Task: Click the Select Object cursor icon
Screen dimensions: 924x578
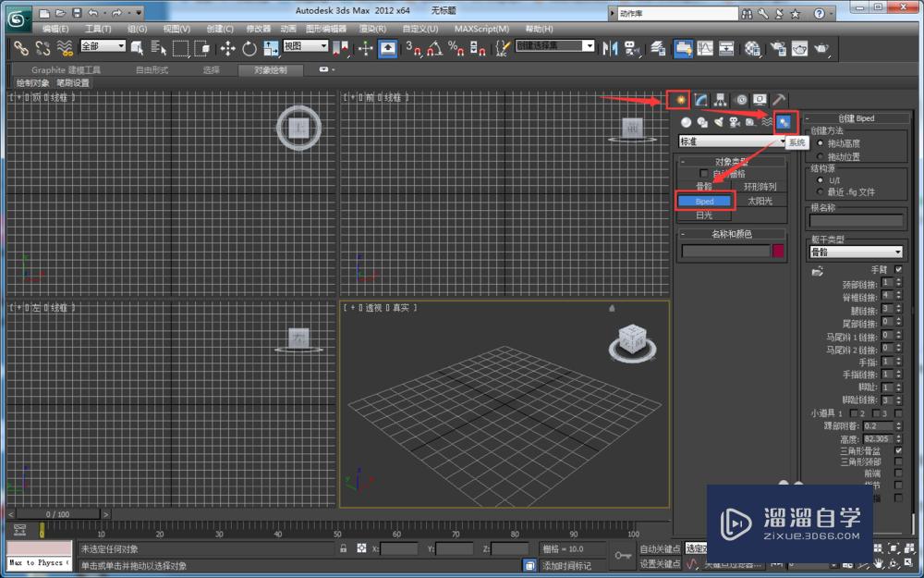Action: coord(138,48)
